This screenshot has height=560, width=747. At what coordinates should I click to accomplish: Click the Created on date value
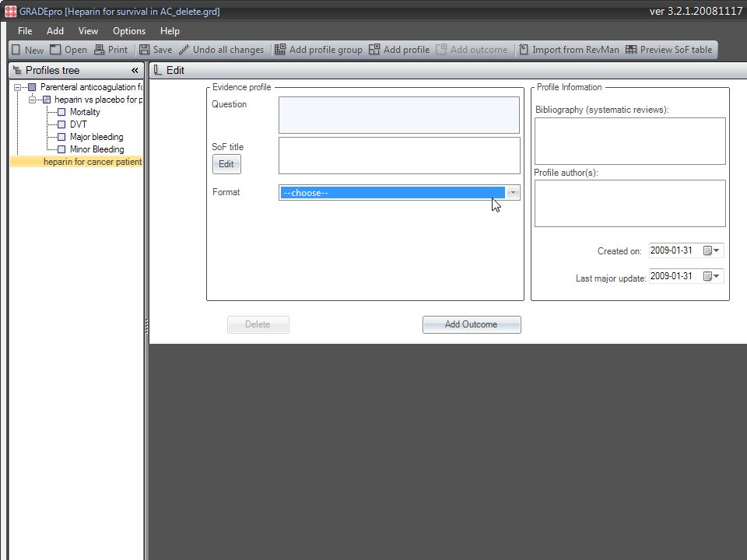(672, 250)
